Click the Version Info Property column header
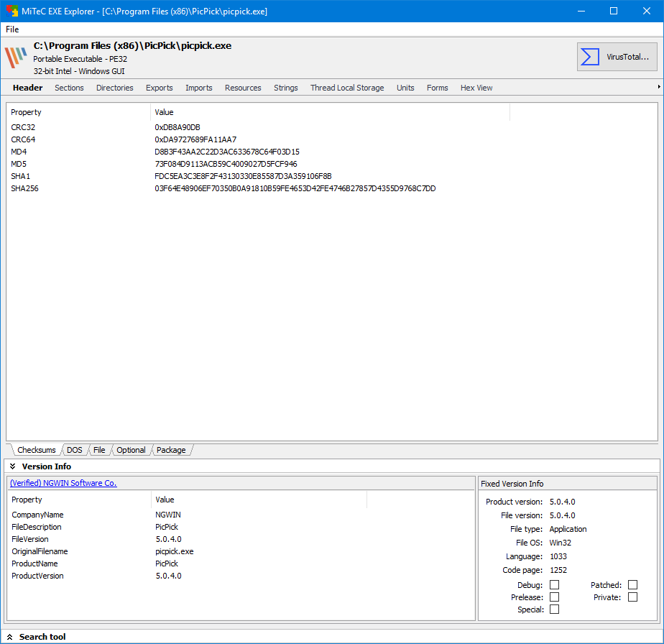 (x=80, y=500)
